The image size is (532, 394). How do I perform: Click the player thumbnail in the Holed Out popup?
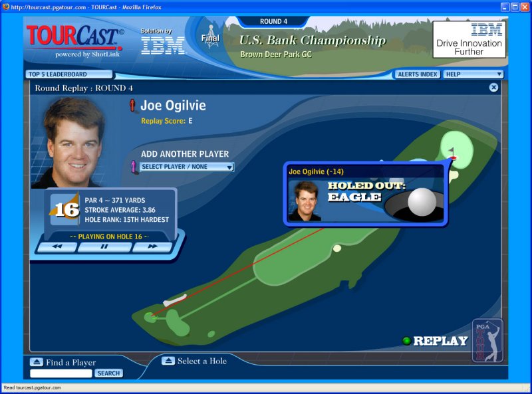(305, 201)
